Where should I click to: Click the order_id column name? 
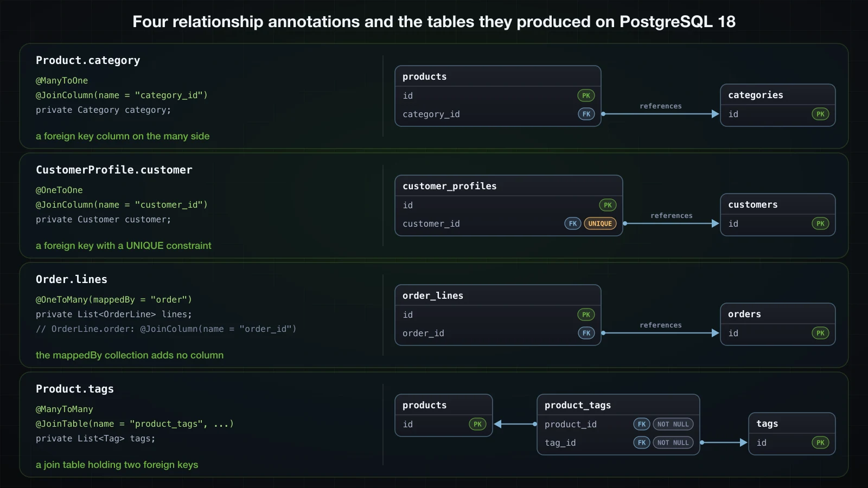423,333
